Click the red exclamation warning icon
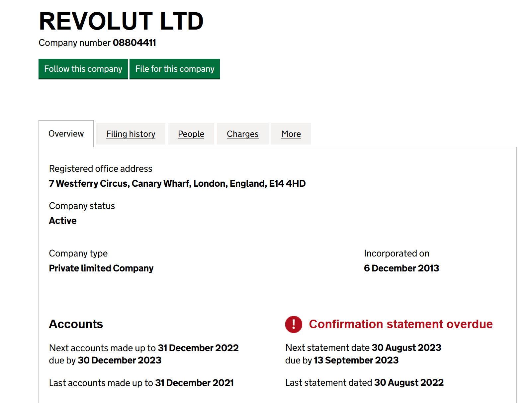This screenshot has width=532, height=403. [x=294, y=324]
